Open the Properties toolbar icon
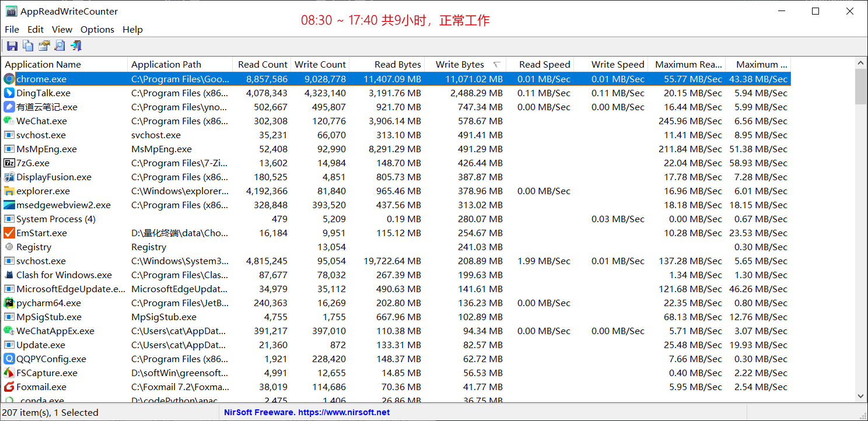This screenshot has width=868, height=421. [x=44, y=45]
